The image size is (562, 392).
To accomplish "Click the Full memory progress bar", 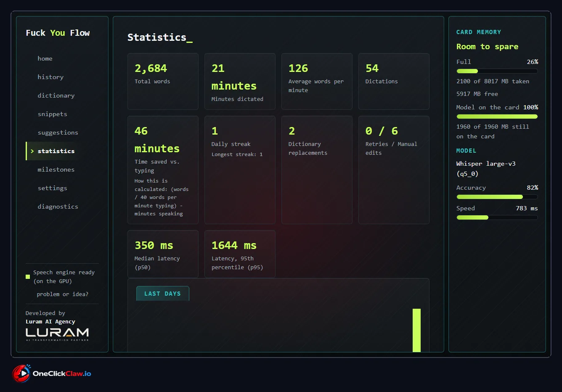I will [497, 71].
